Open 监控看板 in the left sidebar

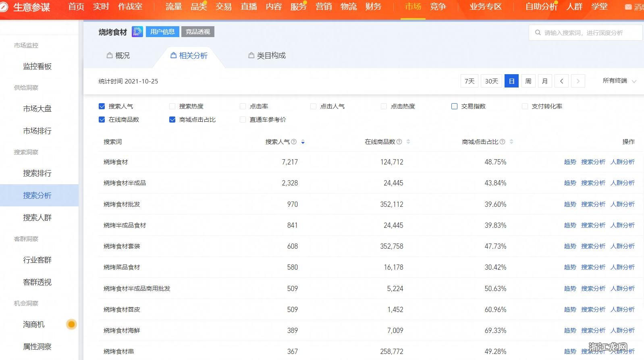coord(37,67)
